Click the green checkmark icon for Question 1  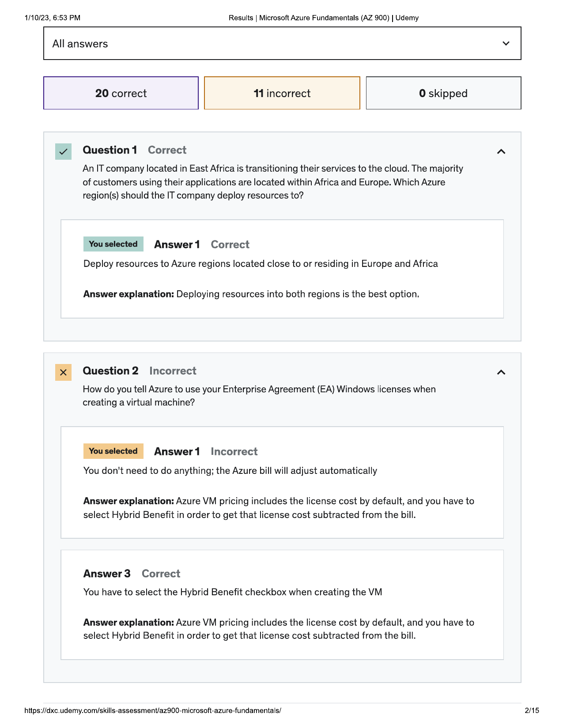pyautogui.click(x=64, y=151)
